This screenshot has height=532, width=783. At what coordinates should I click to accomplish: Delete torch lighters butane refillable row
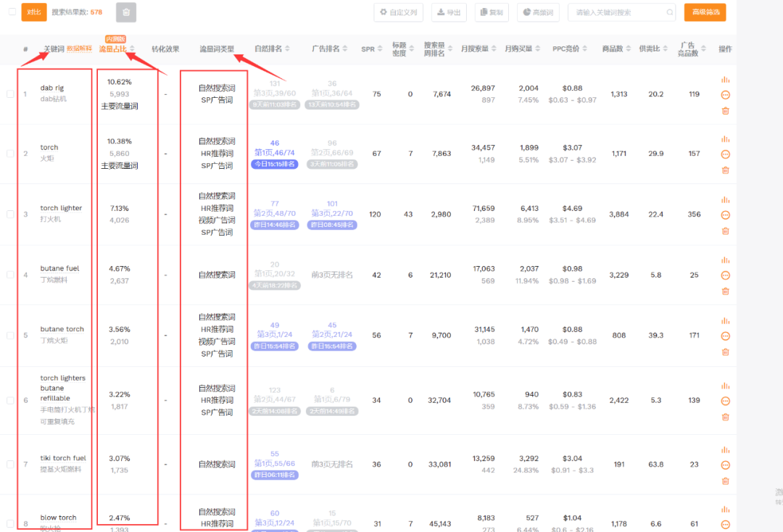(726, 417)
